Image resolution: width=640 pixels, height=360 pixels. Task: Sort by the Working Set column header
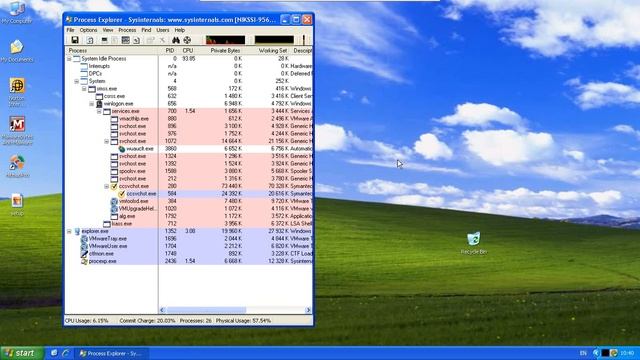click(x=267, y=51)
